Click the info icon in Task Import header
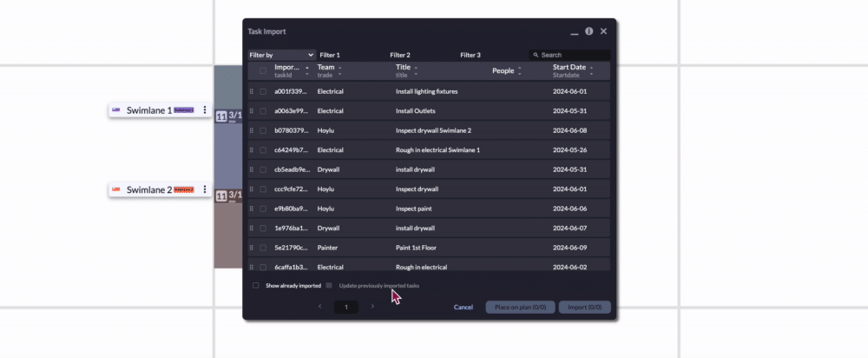This screenshot has height=358, width=868. pyautogui.click(x=589, y=31)
